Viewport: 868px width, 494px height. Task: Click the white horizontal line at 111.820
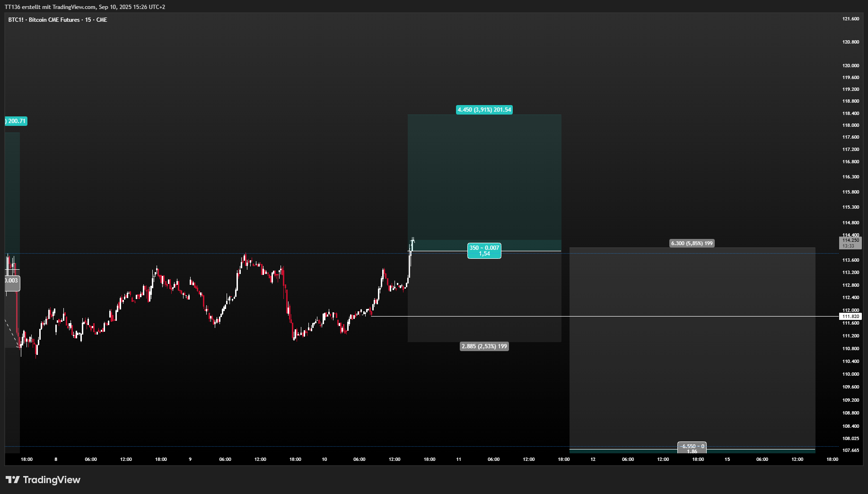point(605,316)
